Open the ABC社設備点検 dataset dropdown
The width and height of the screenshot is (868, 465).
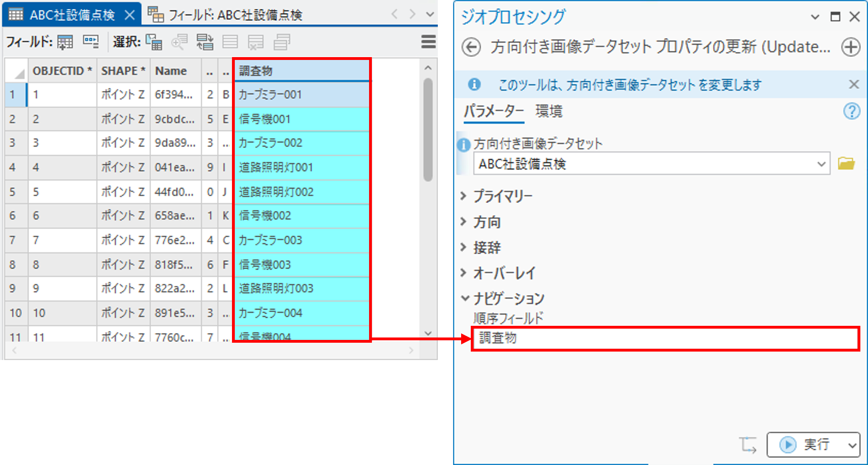(821, 164)
